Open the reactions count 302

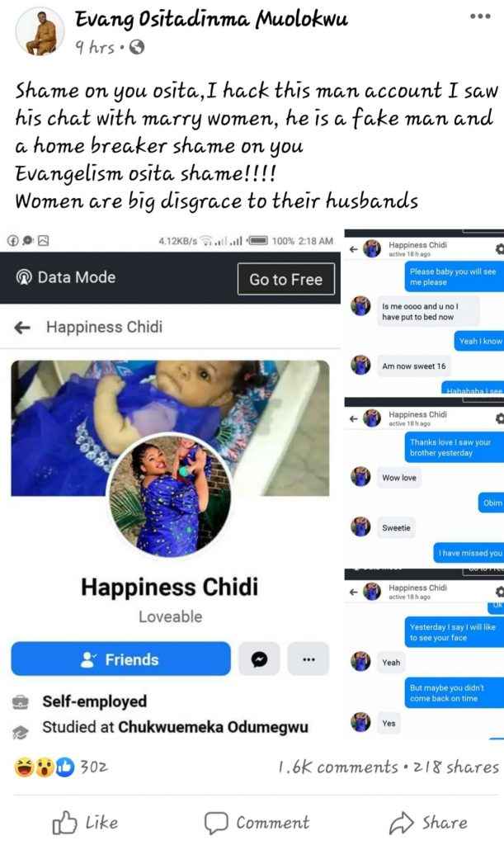point(94,767)
